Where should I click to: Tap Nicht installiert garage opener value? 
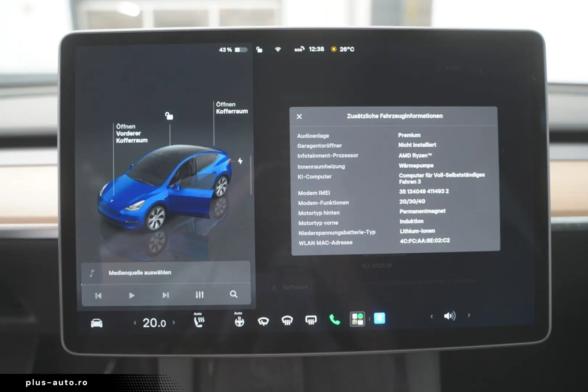coord(417,145)
